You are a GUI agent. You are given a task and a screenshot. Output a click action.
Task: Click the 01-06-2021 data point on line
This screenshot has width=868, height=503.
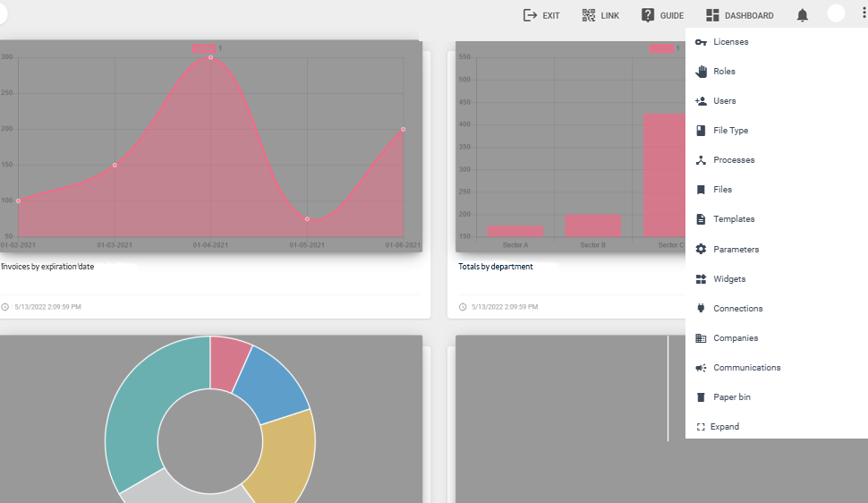pos(403,129)
